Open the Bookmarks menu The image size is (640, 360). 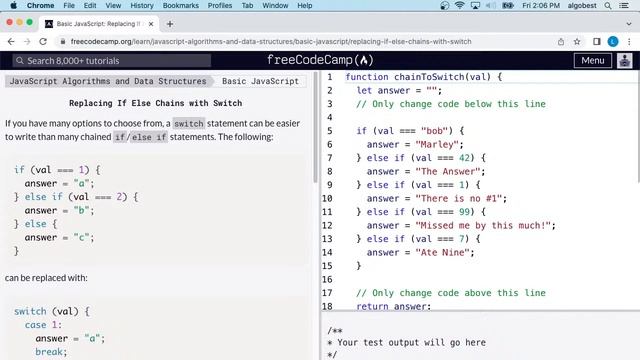180,5
